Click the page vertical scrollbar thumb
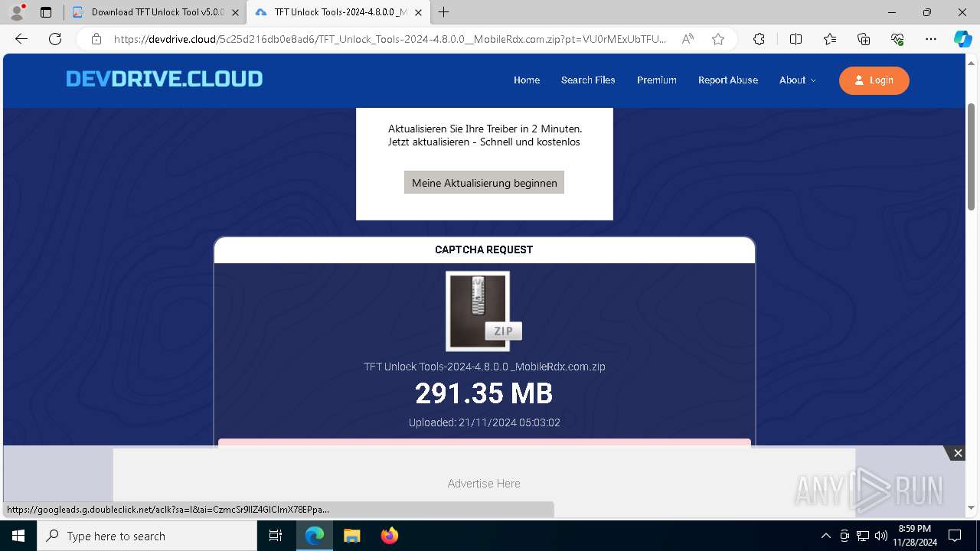Viewport: 980px width, 551px height. tap(972, 157)
